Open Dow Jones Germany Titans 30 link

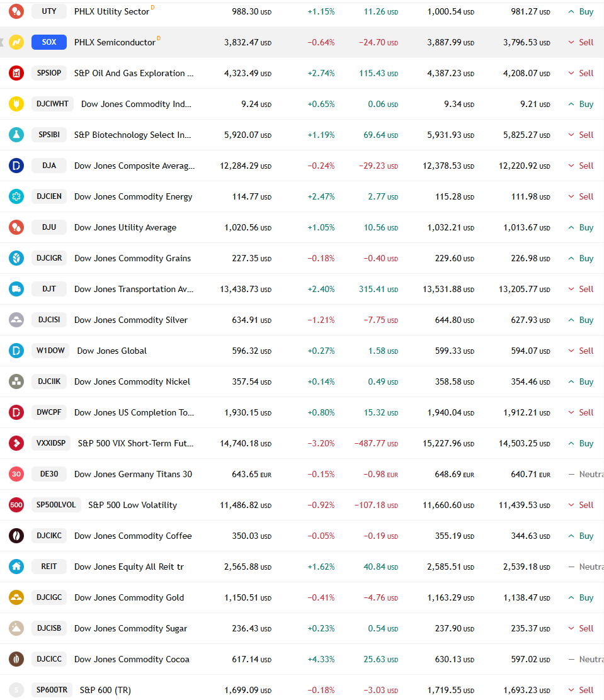click(133, 473)
